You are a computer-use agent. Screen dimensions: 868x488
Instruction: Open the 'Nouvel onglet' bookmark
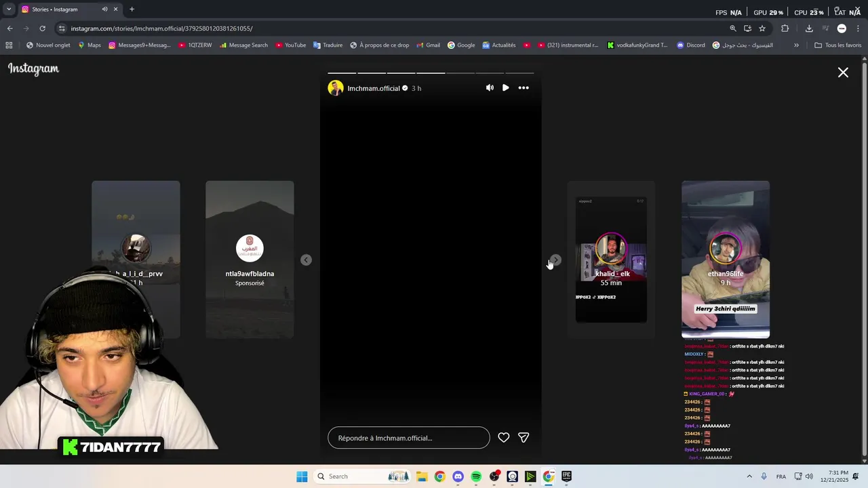pos(48,45)
